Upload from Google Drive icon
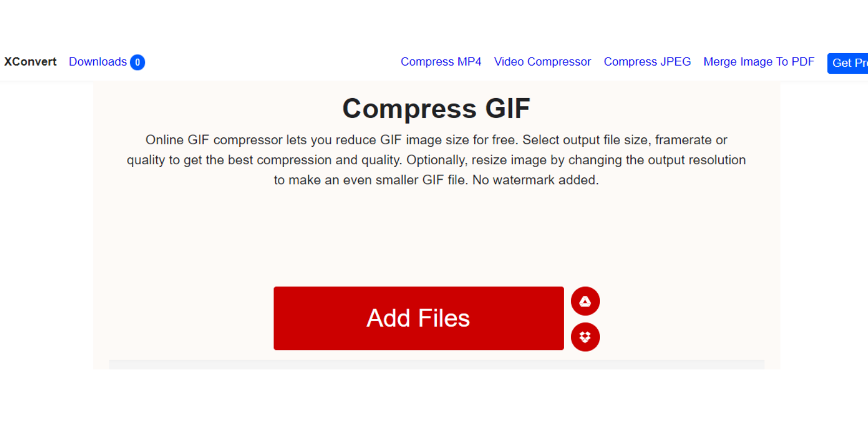The height and width of the screenshot is (434, 868). click(x=585, y=301)
